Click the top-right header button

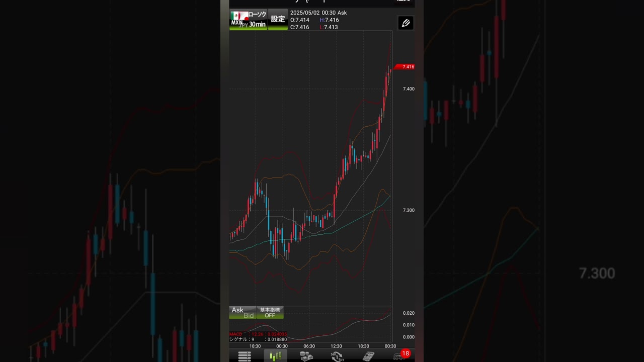point(404,2)
